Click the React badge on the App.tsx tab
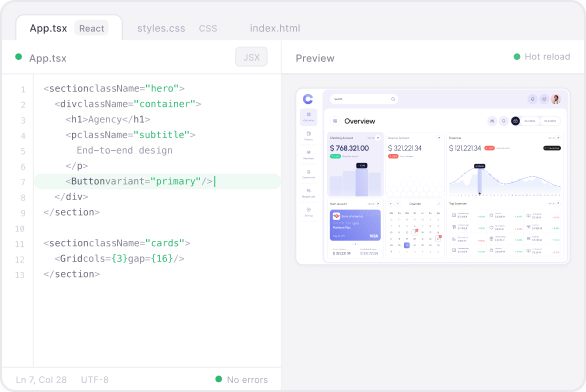This screenshot has width=586, height=392. pos(92,28)
